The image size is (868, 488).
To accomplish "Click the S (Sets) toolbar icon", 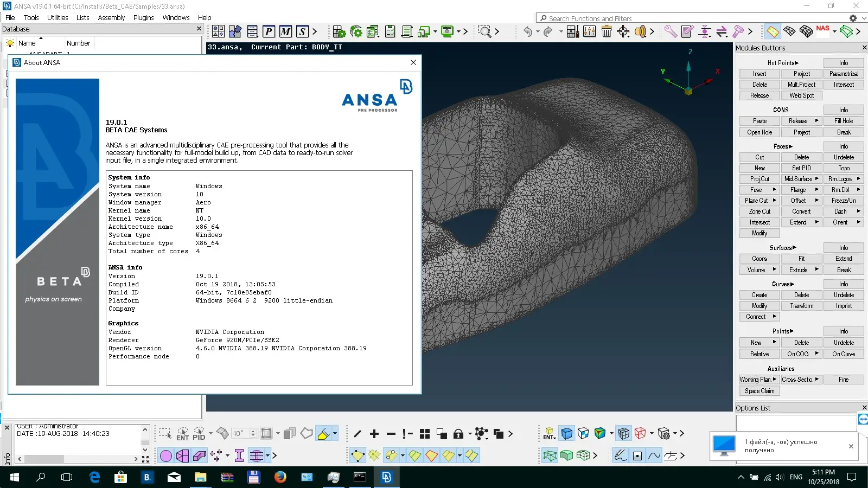I will tap(301, 31).
